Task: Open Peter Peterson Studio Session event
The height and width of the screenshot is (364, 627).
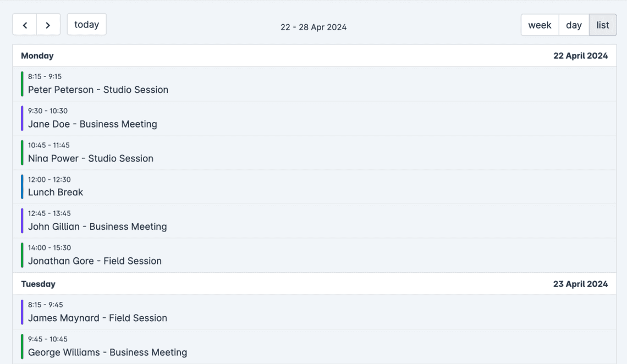Action: (314, 84)
